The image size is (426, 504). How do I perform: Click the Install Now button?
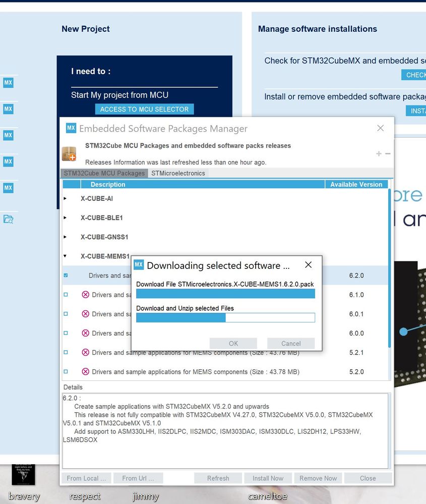coord(268,478)
